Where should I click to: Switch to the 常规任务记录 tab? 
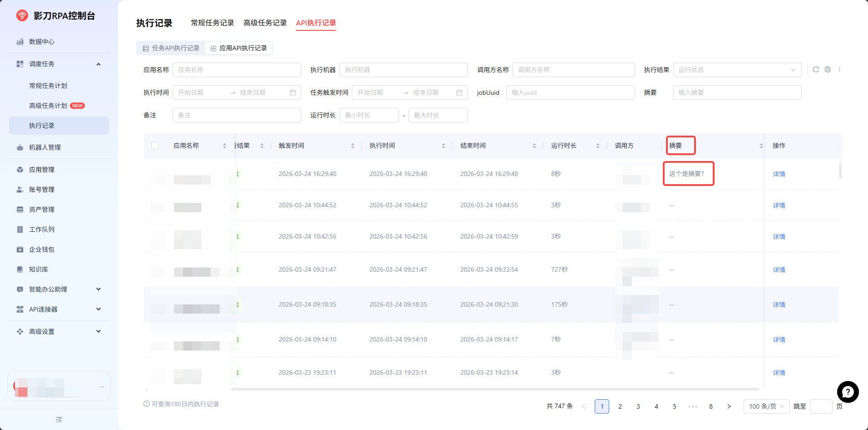212,23
